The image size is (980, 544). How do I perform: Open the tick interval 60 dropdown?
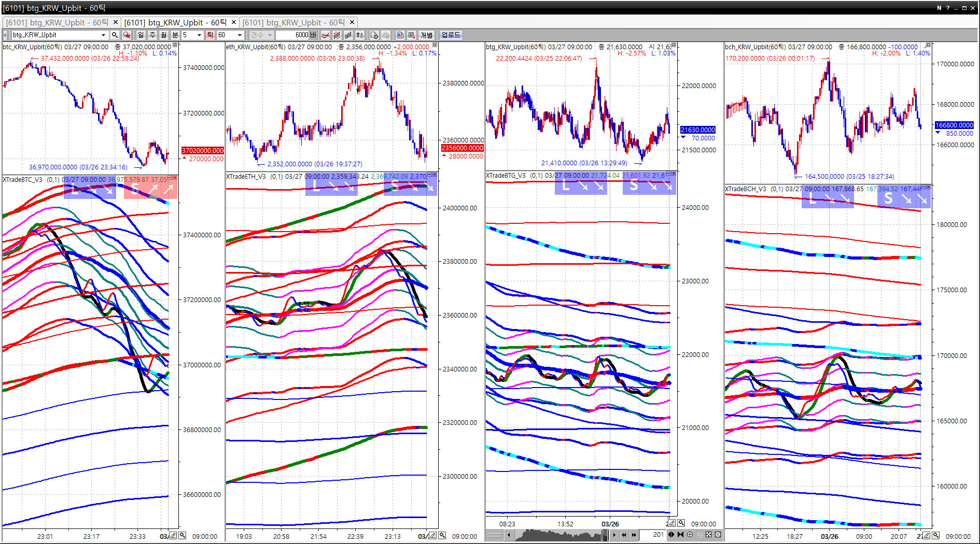[240, 35]
